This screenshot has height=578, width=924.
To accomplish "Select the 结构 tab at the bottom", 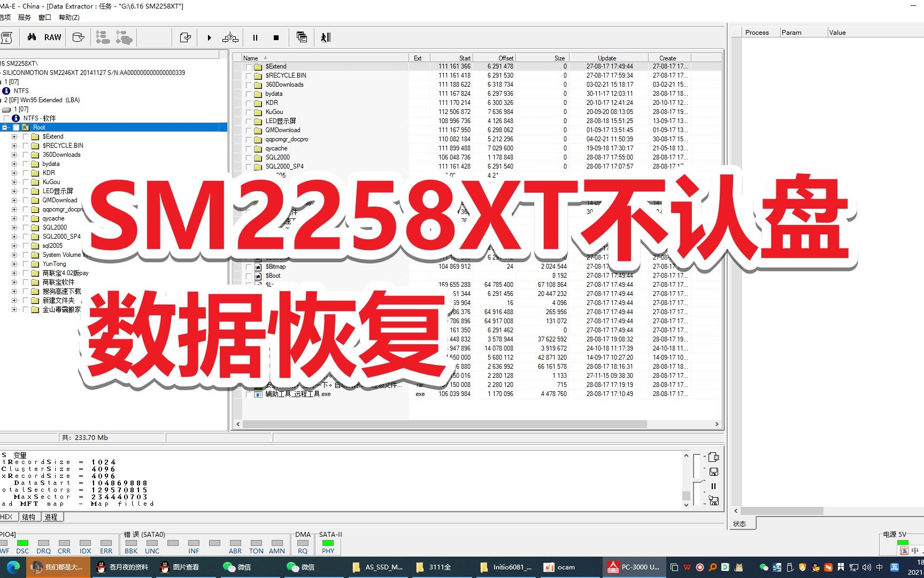I will pos(29,516).
